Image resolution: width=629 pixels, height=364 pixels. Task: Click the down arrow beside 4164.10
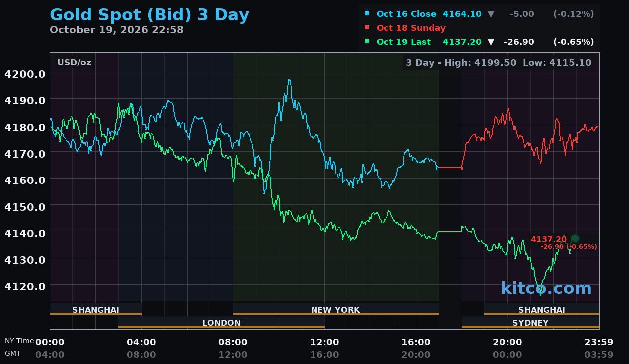[x=491, y=14]
